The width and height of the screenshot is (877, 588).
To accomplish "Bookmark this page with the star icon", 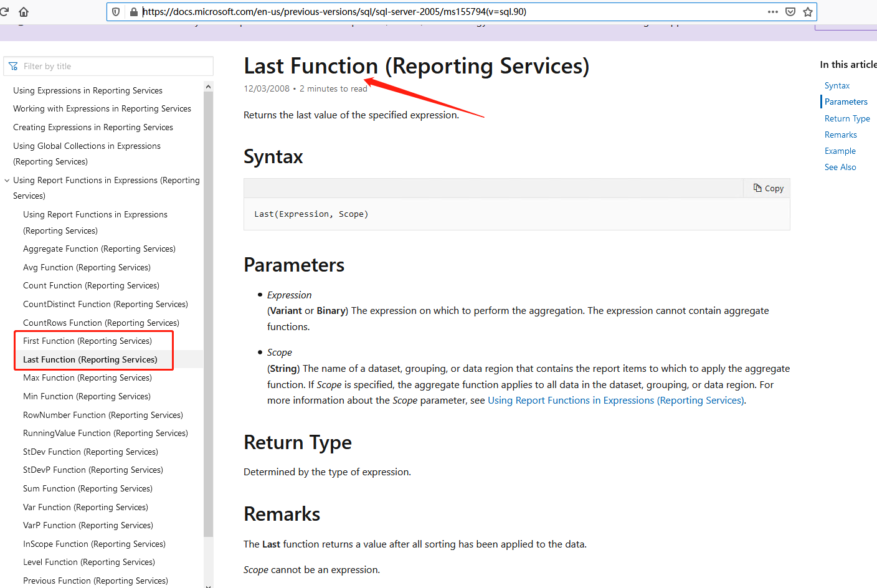I will click(x=808, y=11).
